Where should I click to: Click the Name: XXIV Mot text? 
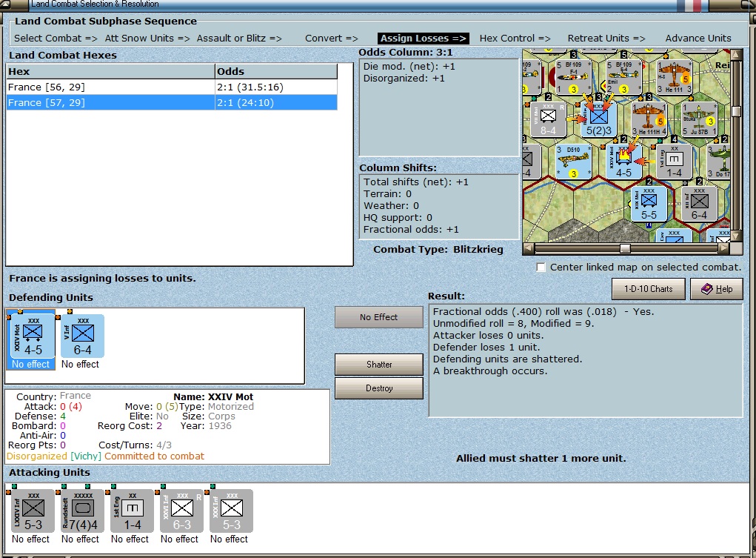tap(213, 396)
